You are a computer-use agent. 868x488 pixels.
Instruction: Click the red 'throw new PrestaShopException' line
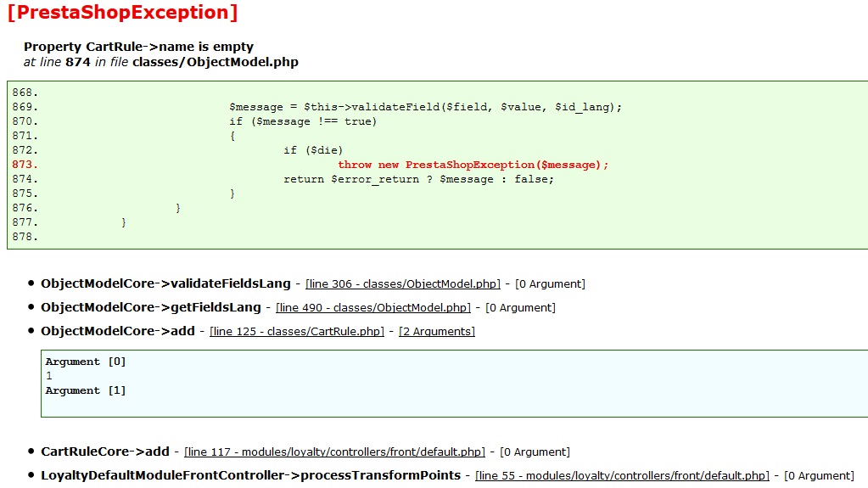point(473,165)
